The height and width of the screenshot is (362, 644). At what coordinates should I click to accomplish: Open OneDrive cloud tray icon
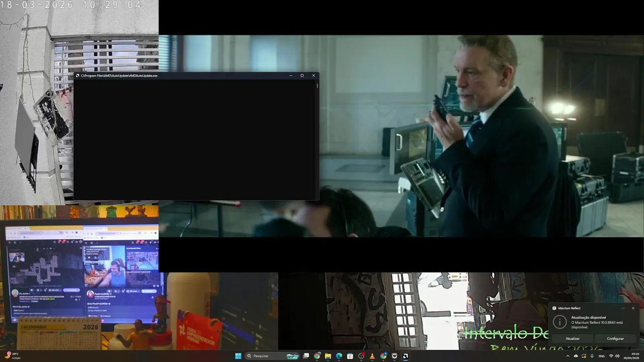click(x=576, y=356)
